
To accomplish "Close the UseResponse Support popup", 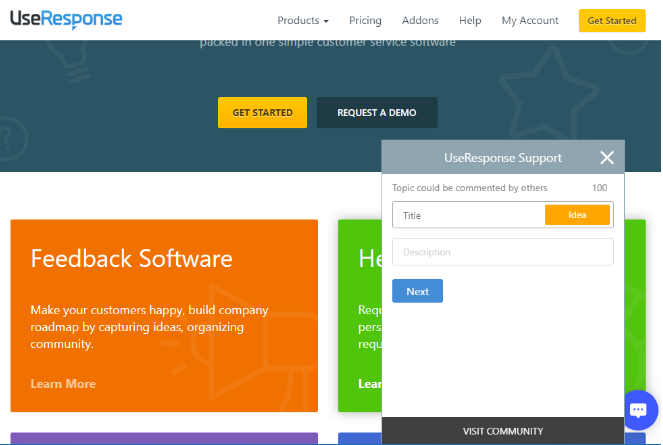I will (607, 158).
